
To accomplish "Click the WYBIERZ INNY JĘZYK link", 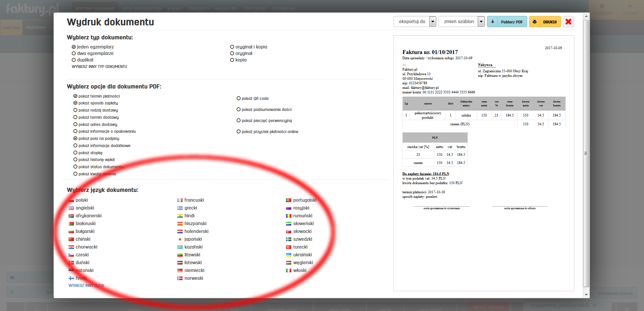I will click(x=86, y=285).
